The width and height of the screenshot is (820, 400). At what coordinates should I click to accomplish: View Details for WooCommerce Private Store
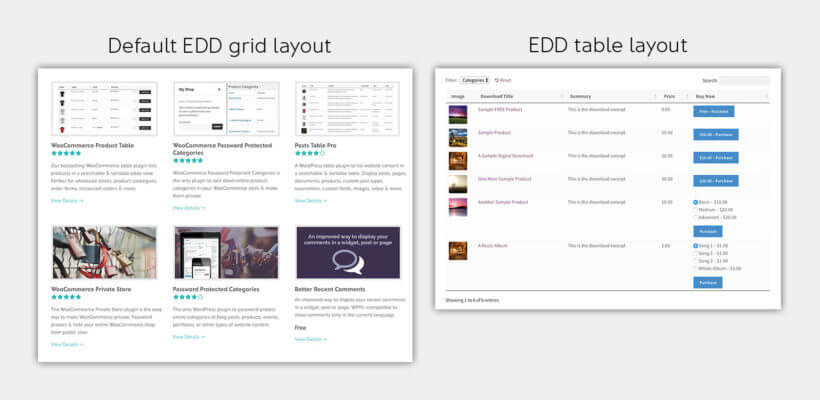pos(67,344)
